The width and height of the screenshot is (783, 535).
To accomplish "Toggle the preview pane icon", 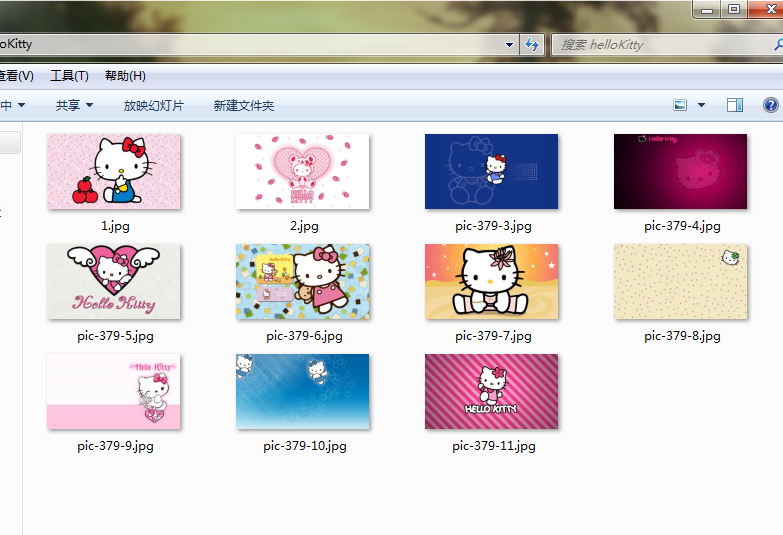I will 735,105.
